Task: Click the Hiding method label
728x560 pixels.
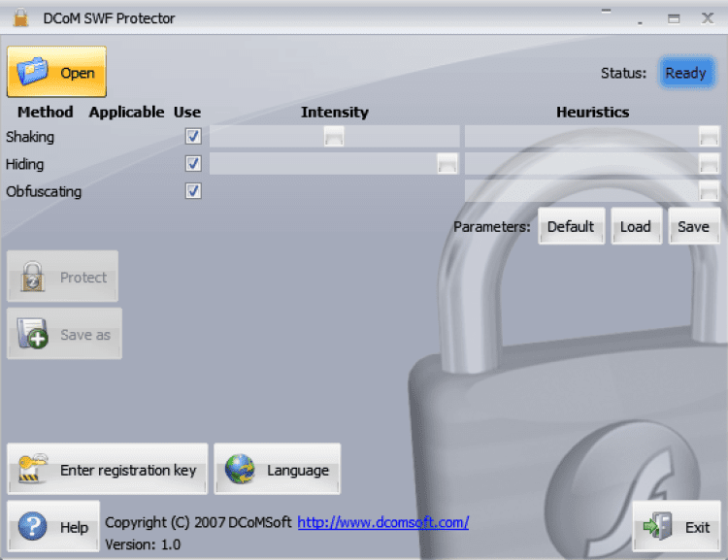Action: point(24,164)
